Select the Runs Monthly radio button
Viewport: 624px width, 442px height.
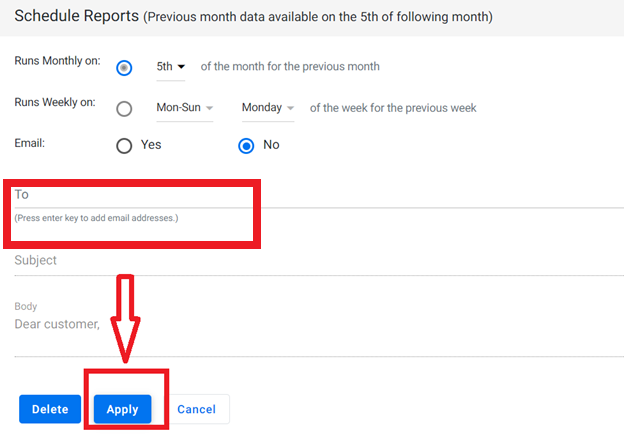click(124, 68)
